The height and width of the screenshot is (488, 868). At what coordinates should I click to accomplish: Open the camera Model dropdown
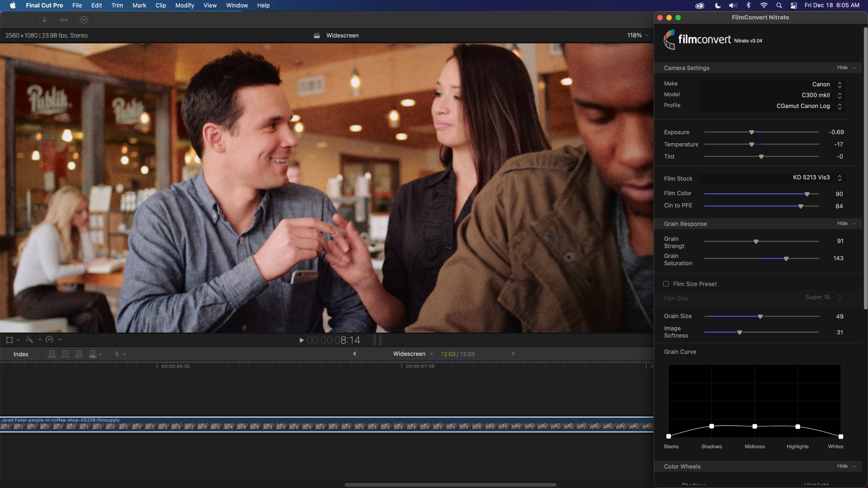click(x=772, y=95)
